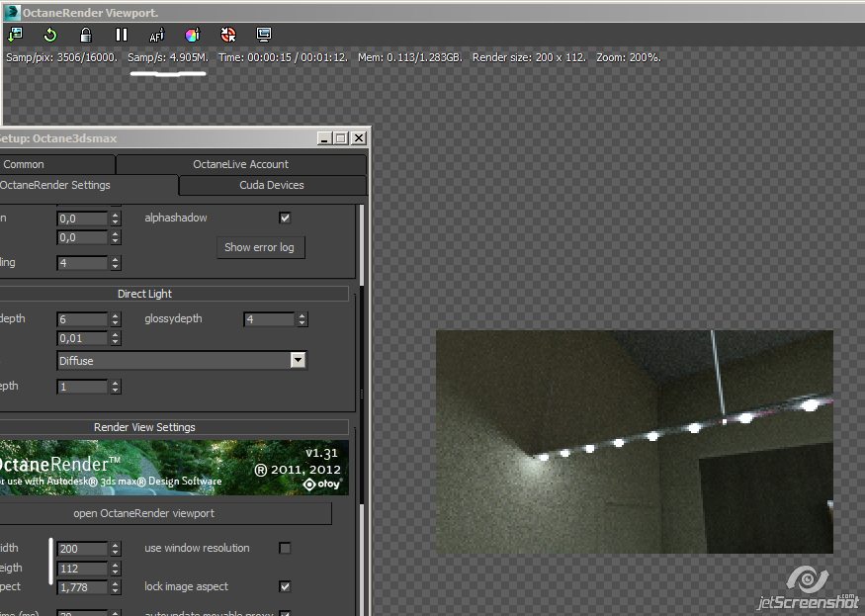Click the glossydepth spinner arrows
865x616 pixels.
pos(302,319)
